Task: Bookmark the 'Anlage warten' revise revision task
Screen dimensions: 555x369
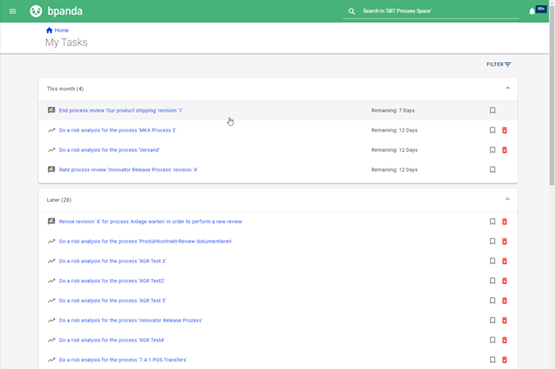Action: (x=492, y=221)
